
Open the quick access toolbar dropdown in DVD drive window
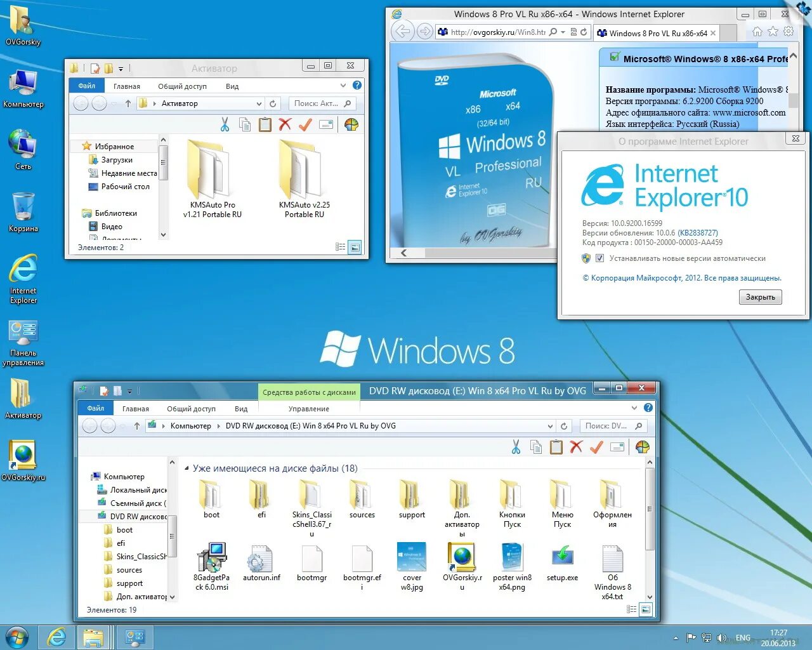[x=129, y=391]
